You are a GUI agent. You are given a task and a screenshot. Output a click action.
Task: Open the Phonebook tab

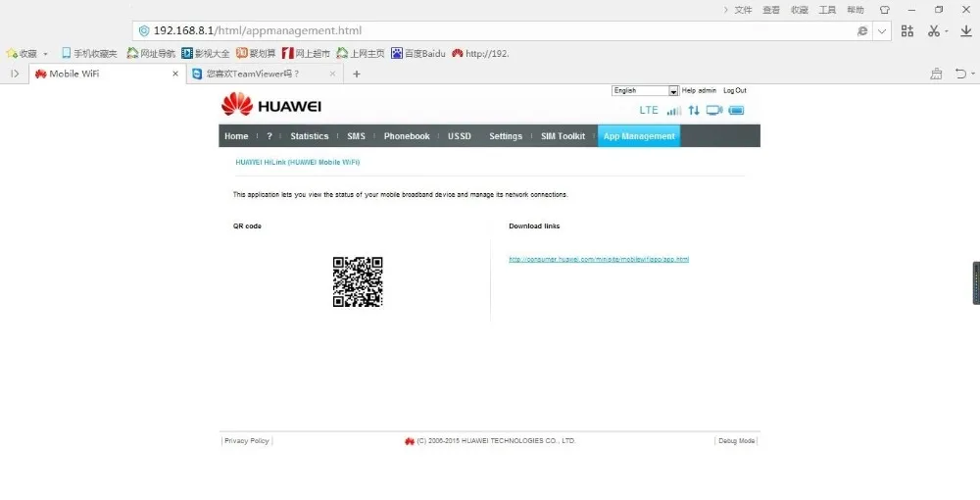[x=407, y=136]
